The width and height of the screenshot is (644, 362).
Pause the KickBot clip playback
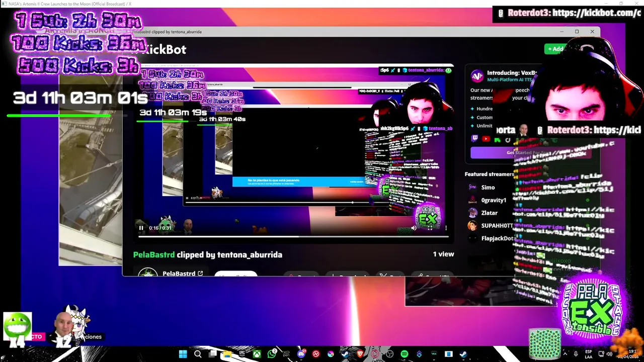[141, 228]
